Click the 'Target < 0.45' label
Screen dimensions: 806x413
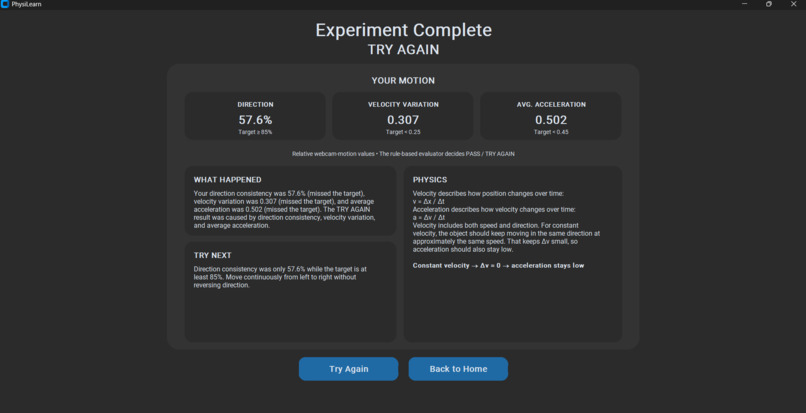551,132
